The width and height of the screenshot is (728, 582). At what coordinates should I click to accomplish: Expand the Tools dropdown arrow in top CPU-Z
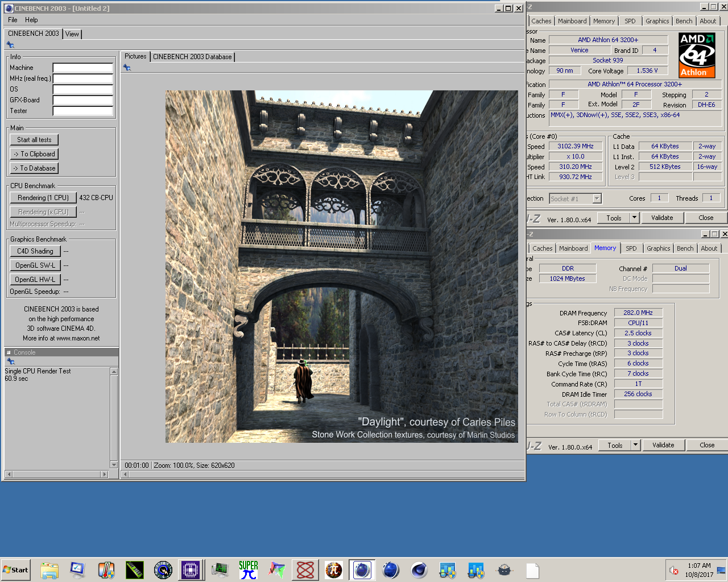[635, 218]
